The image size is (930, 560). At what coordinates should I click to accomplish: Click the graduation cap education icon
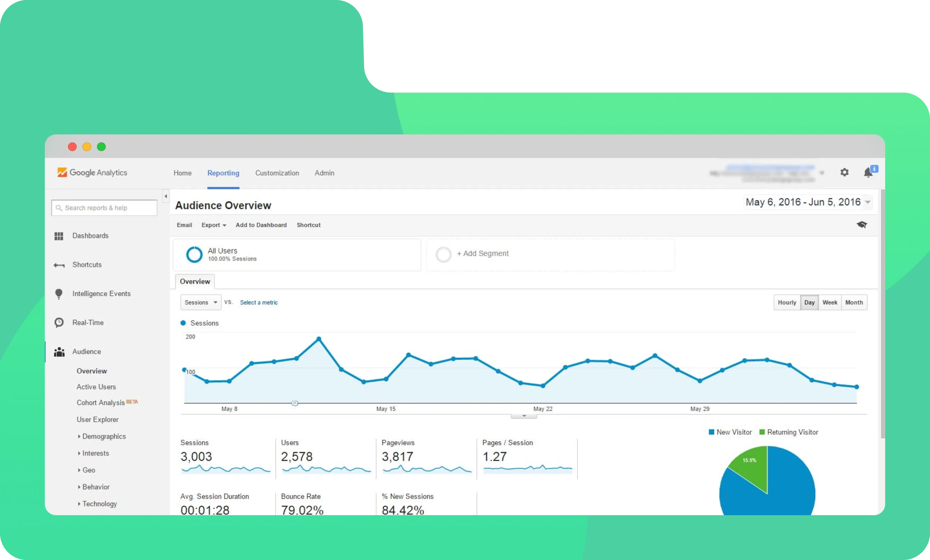[x=862, y=225]
